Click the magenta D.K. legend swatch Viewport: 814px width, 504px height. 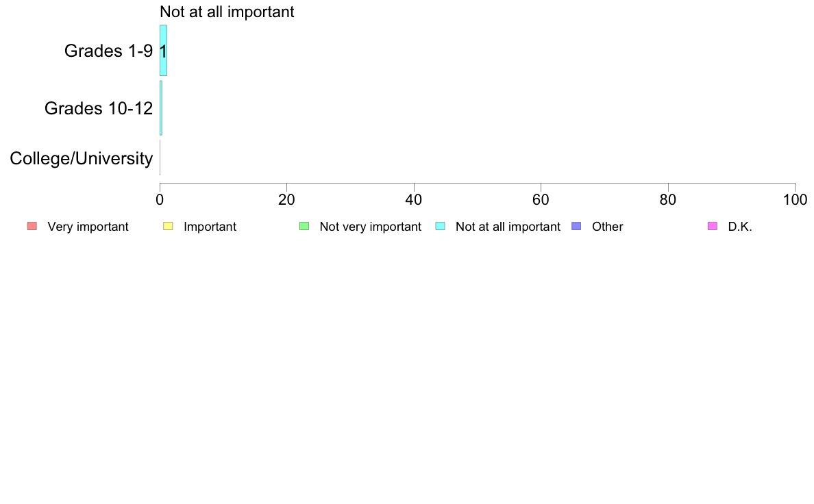[713, 226]
